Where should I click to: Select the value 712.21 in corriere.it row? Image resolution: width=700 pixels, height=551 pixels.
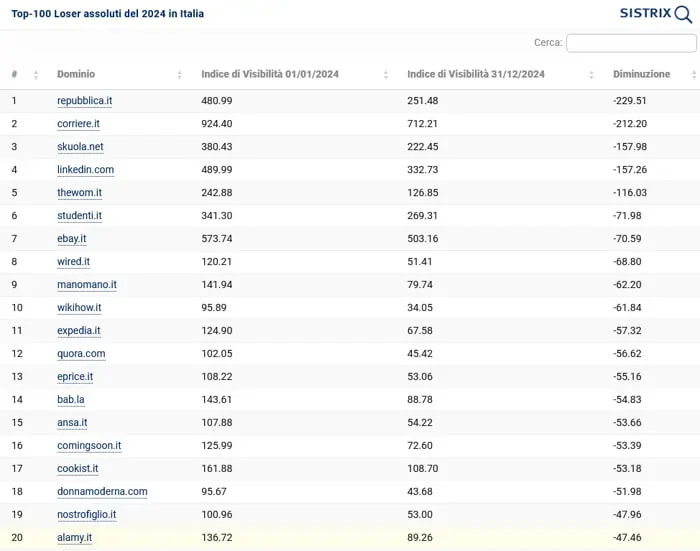coord(422,124)
